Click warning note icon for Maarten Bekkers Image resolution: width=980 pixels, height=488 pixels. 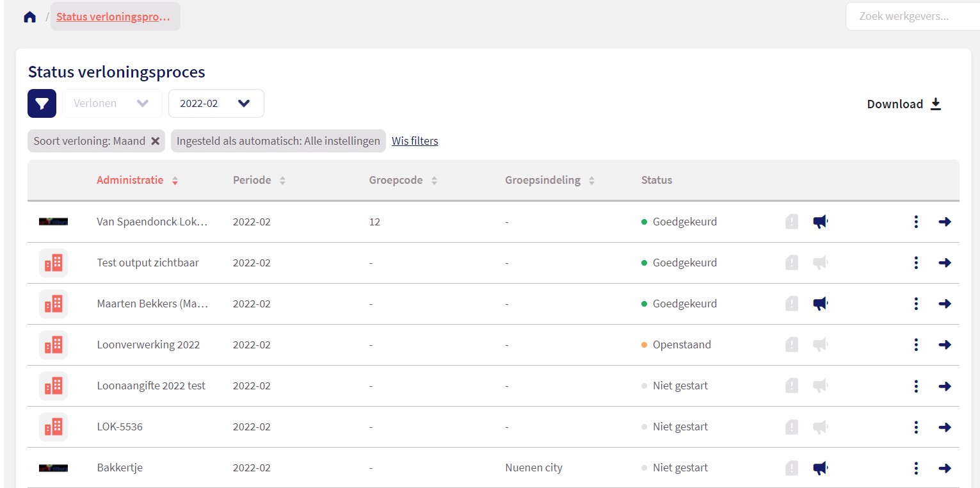(x=792, y=304)
